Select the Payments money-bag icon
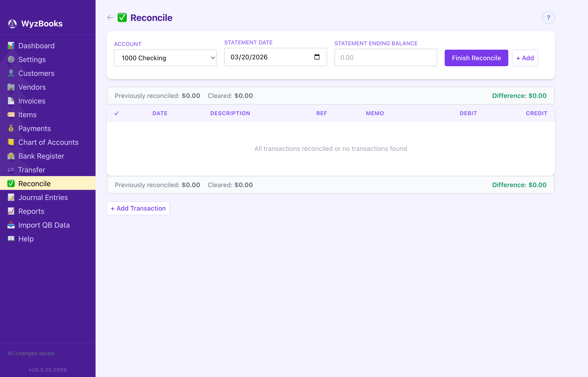Image resolution: width=588 pixels, height=377 pixels. click(11, 128)
